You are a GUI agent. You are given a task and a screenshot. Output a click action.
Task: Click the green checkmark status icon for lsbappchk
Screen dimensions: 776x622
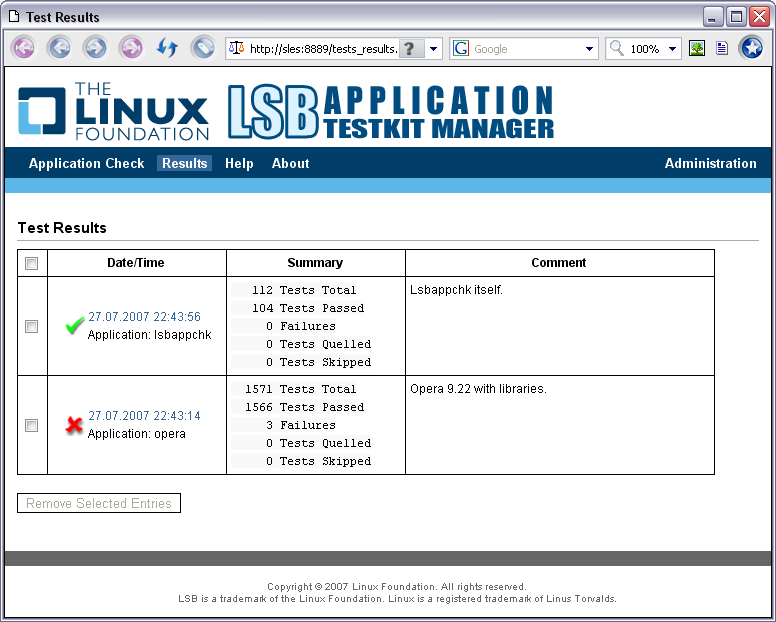[x=74, y=326]
